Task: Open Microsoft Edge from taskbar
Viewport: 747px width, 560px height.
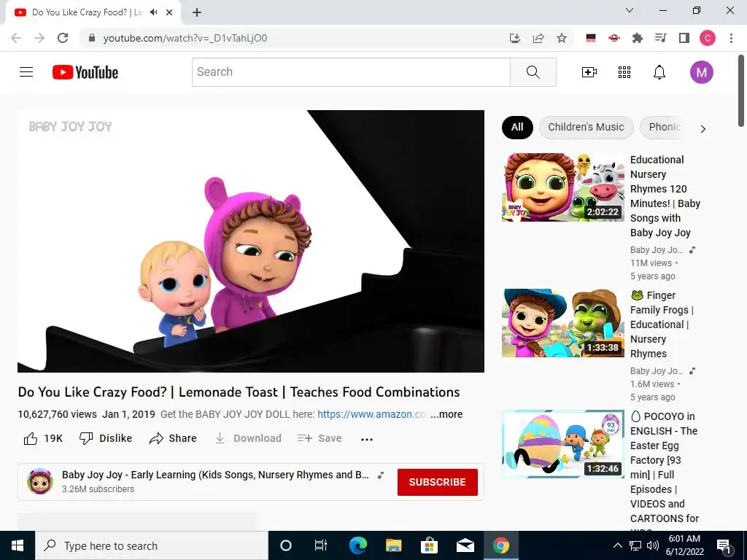Action: point(357,545)
